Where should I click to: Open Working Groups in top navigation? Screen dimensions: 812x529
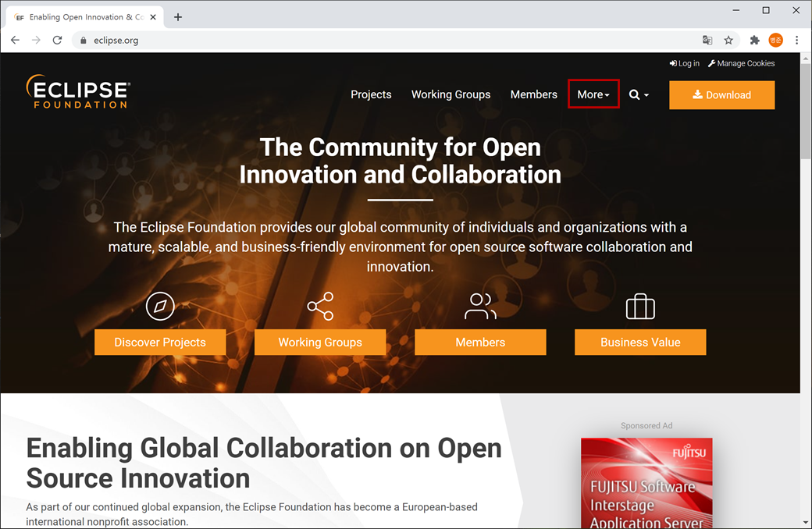[x=451, y=94]
